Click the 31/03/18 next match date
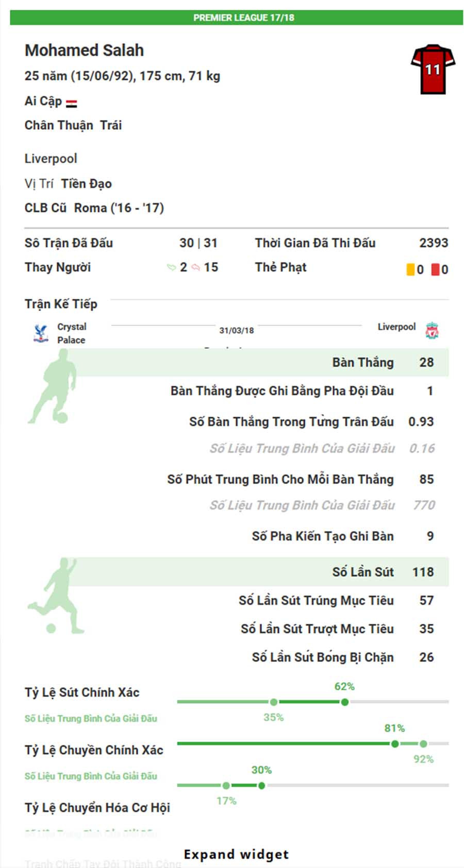Viewport: 464px width, 868px height. click(x=236, y=331)
